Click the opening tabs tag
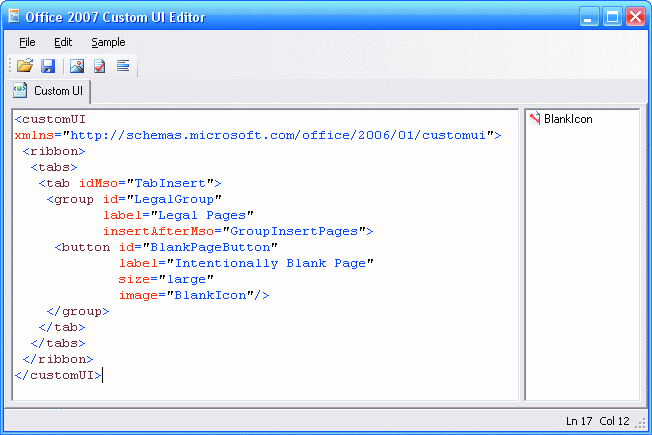 [x=54, y=167]
